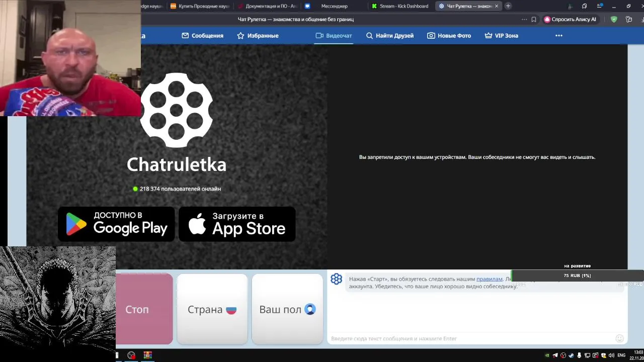Click the green shield protection icon

pyautogui.click(x=614, y=19)
